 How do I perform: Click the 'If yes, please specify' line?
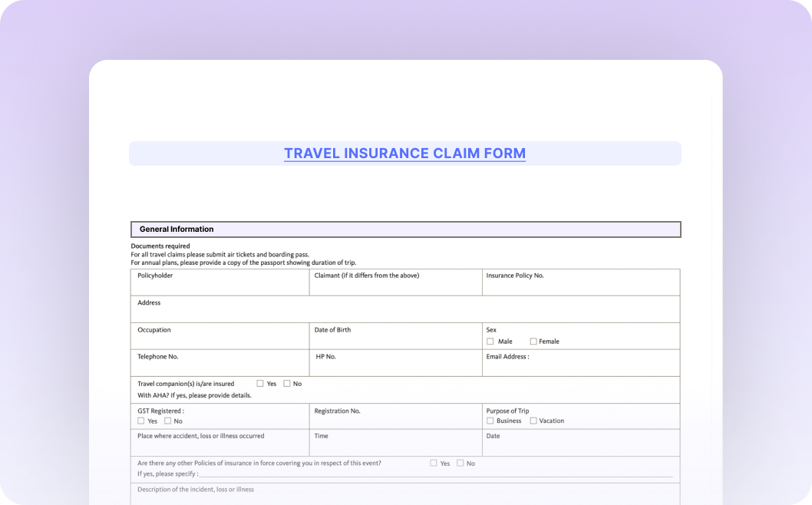click(x=434, y=474)
